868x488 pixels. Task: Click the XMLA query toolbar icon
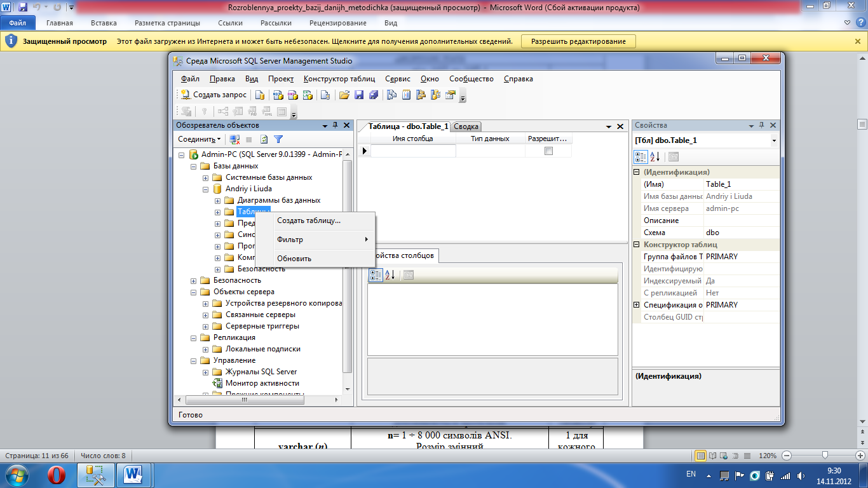(308, 95)
